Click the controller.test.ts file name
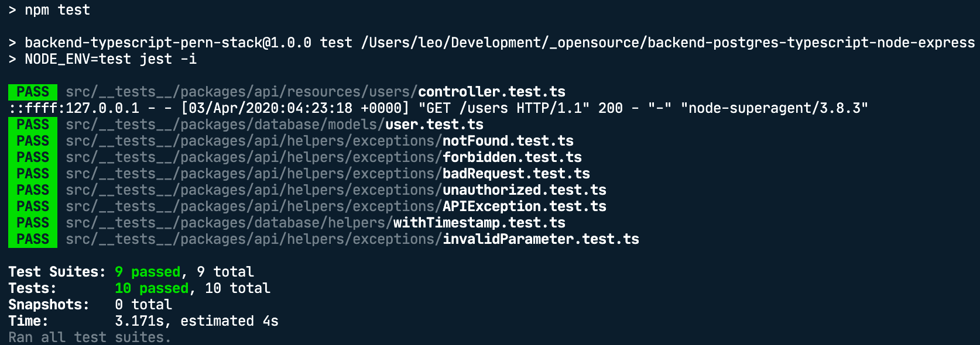Image resolution: width=980 pixels, height=345 pixels. click(491, 92)
